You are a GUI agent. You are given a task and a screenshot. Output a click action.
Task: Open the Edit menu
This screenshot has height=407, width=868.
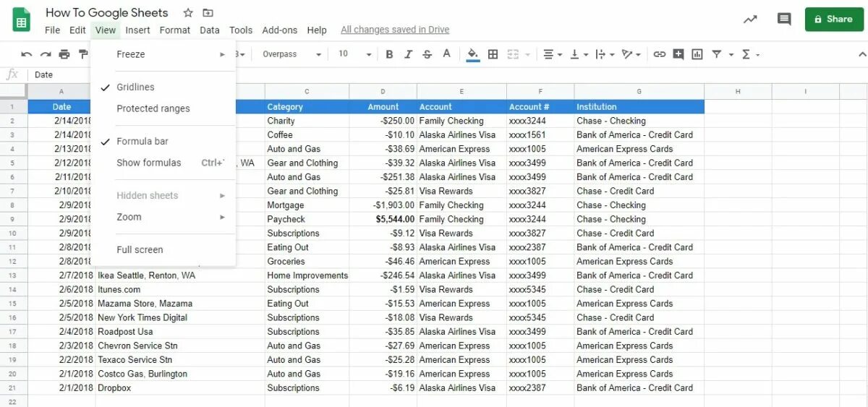[77, 30]
